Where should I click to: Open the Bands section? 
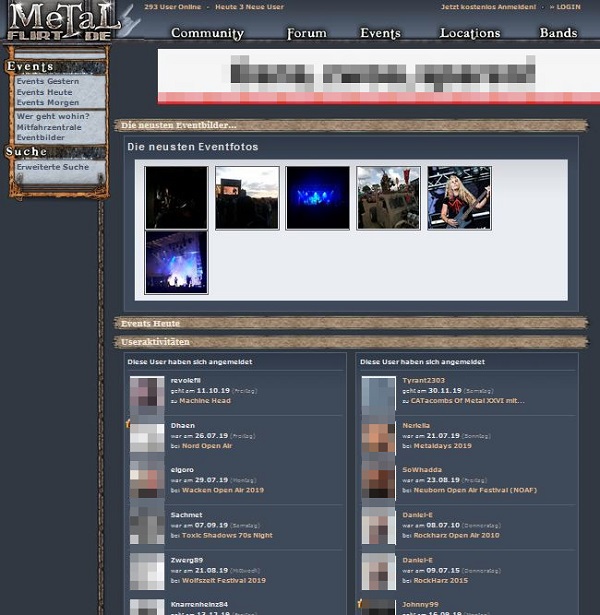tap(558, 33)
